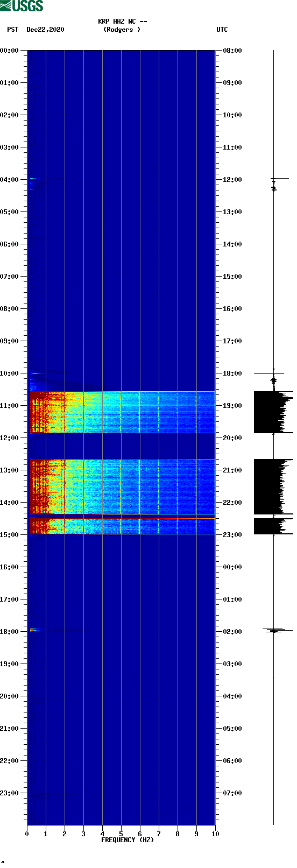Click the 8 Hz frequency tick label
Viewport: 297px width, 868px height.
click(178, 834)
